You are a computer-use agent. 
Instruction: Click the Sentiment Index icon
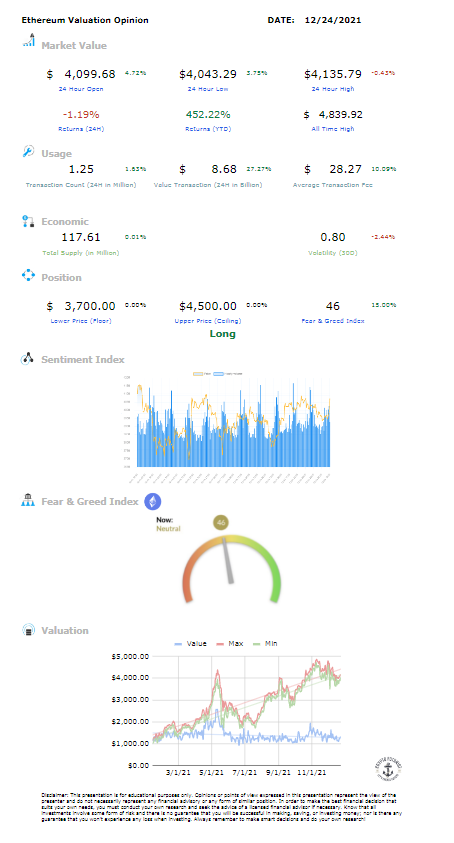[x=27, y=359]
